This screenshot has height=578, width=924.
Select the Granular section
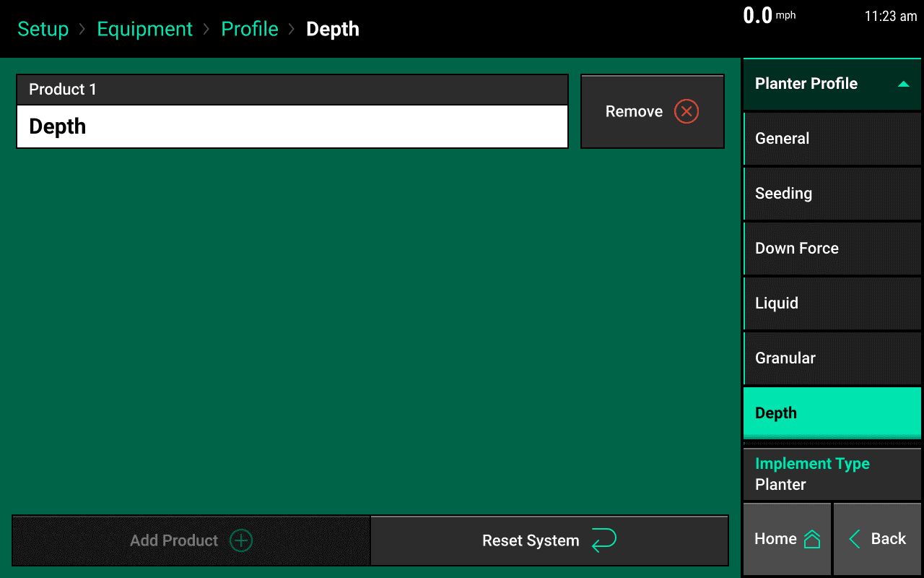point(832,358)
